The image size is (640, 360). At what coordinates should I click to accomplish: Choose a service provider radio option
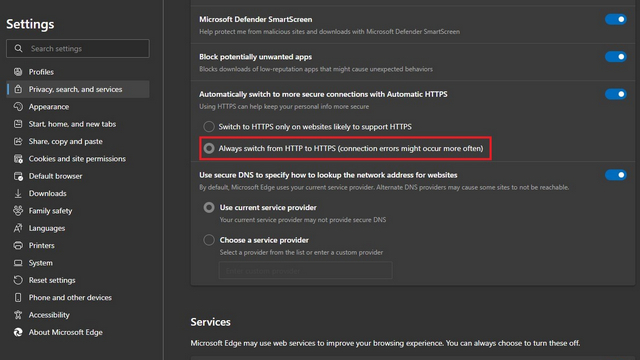209,240
